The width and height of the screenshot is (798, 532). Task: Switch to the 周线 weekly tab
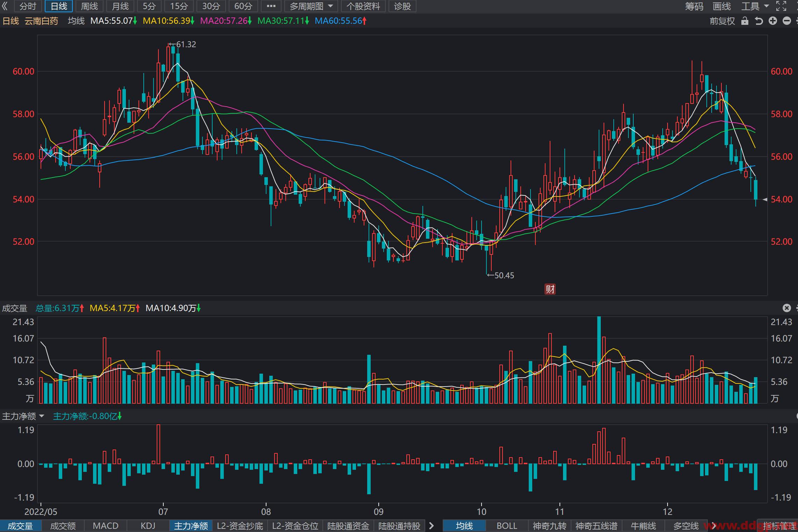coord(89,6)
